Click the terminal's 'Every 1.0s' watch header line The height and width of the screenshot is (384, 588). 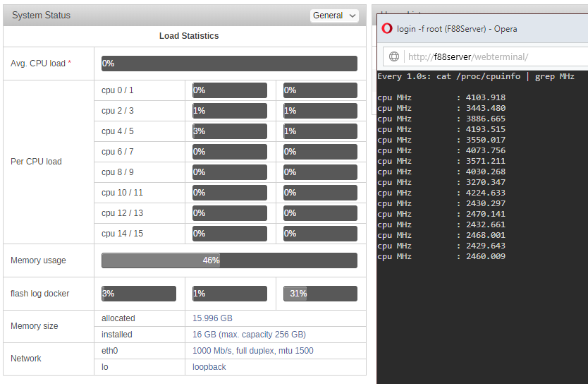click(475, 76)
